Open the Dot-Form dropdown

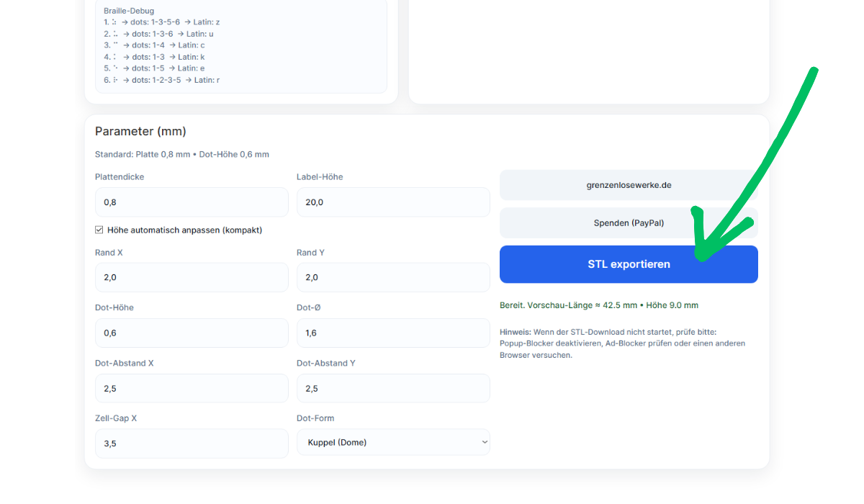[x=393, y=443]
